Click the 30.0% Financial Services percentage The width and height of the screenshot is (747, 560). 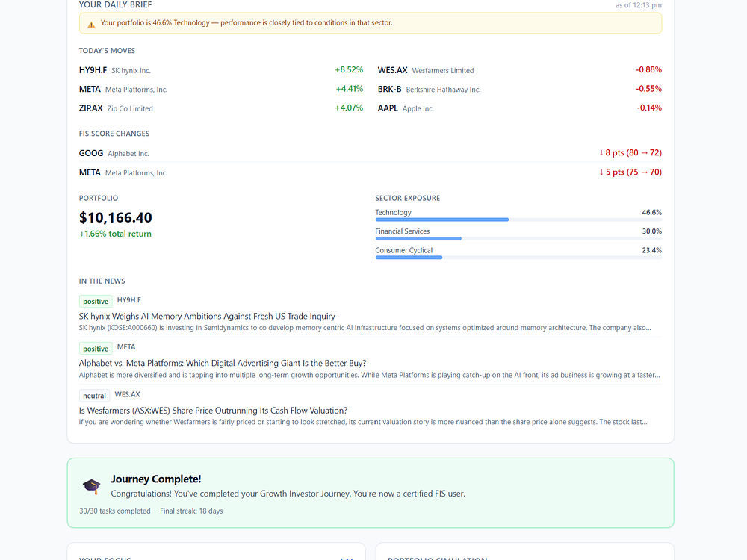click(651, 231)
